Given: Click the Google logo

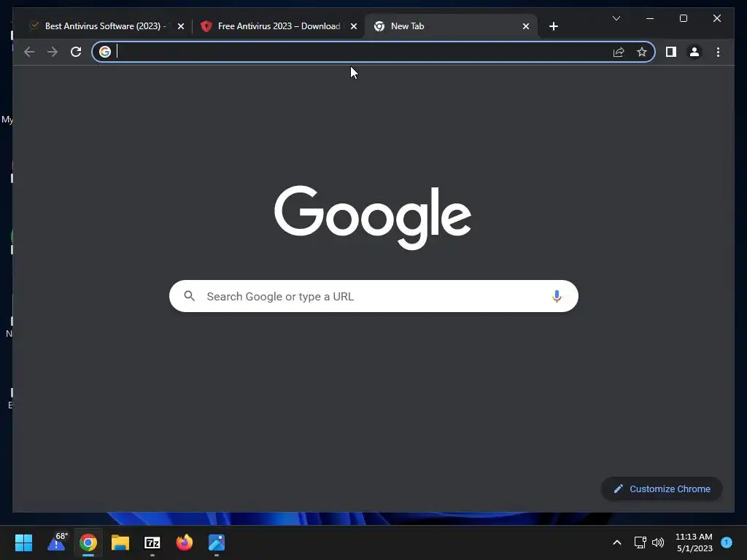Looking at the screenshot, I should (x=373, y=217).
